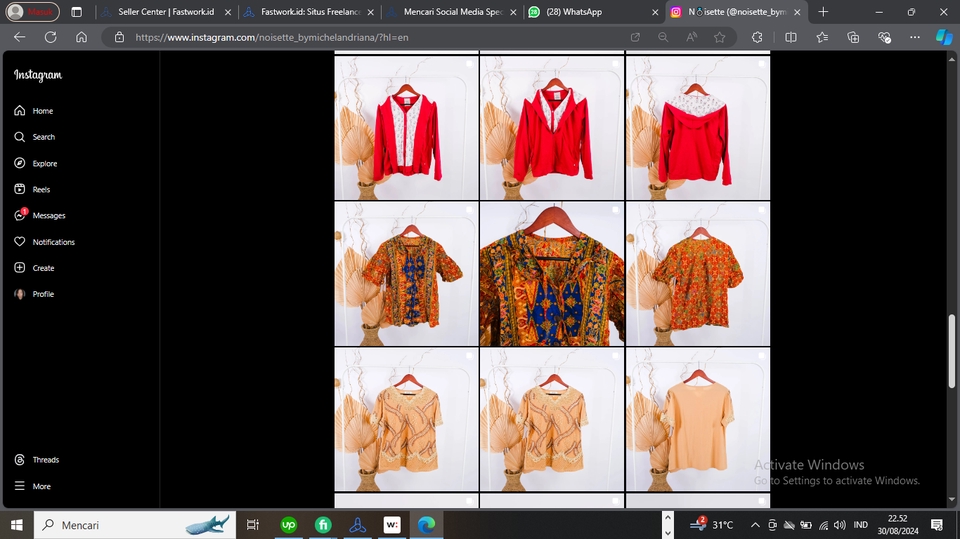Go back in the browser
This screenshot has width=960, height=539.
[20, 37]
